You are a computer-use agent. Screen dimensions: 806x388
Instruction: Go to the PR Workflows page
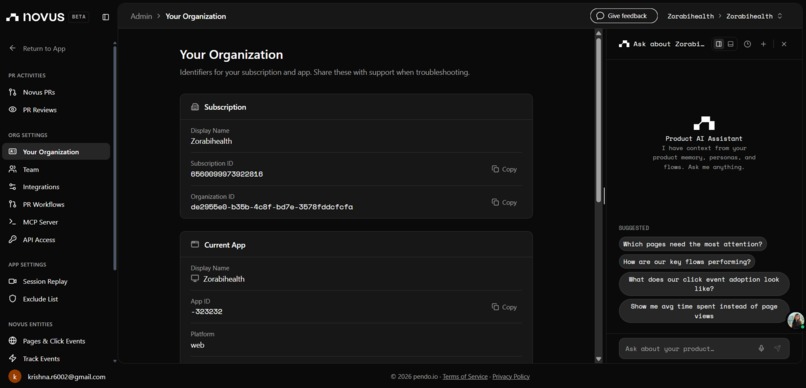(x=43, y=205)
